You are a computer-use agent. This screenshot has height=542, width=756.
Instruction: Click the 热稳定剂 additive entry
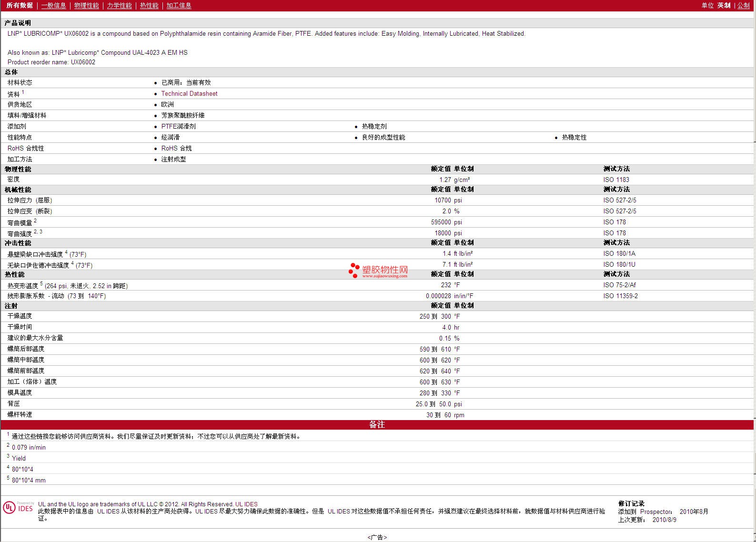[x=374, y=126]
